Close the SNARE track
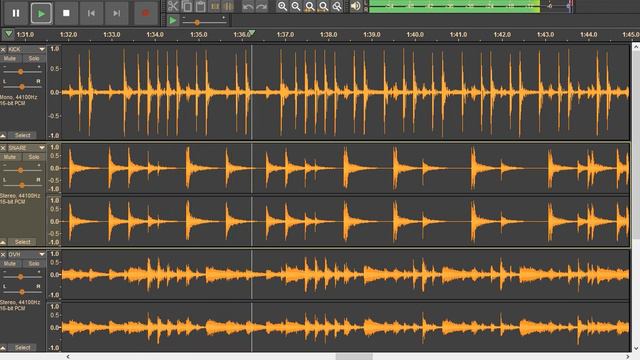Viewport: 640px width, 360px height. (x=3, y=148)
